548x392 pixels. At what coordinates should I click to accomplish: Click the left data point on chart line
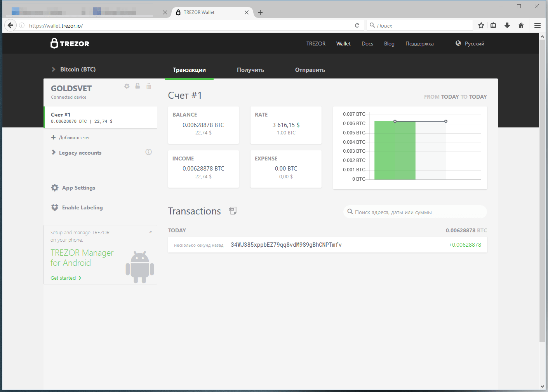click(395, 121)
